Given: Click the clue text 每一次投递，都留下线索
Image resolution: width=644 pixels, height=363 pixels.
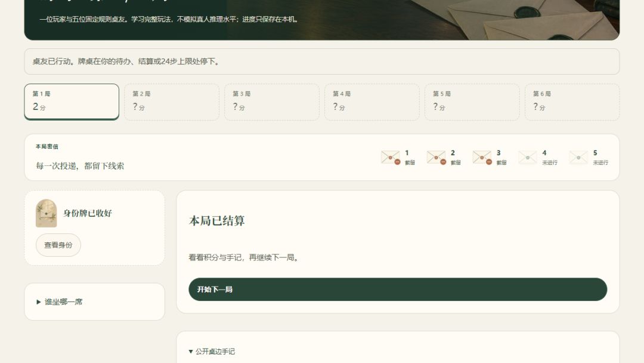Looking at the screenshot, I should click(x=80, y=165).
